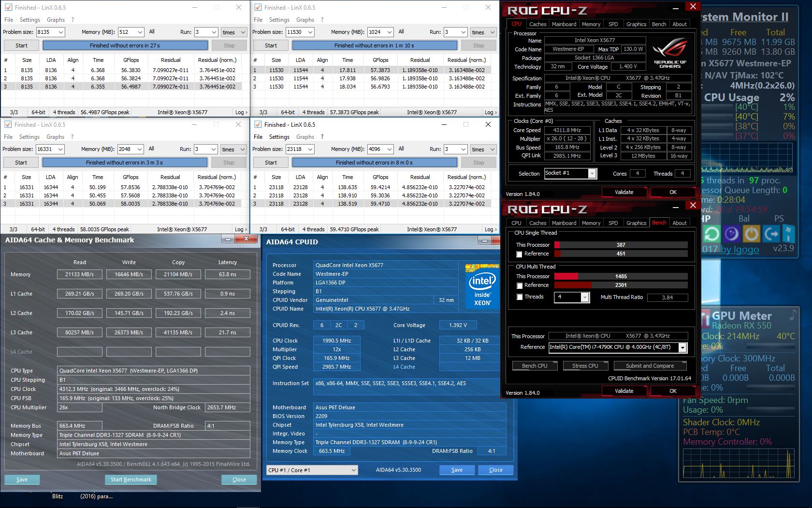This screenshot has height=508, width=812.
Task: Click the Windows system info icon
Action: click(788, 234)
